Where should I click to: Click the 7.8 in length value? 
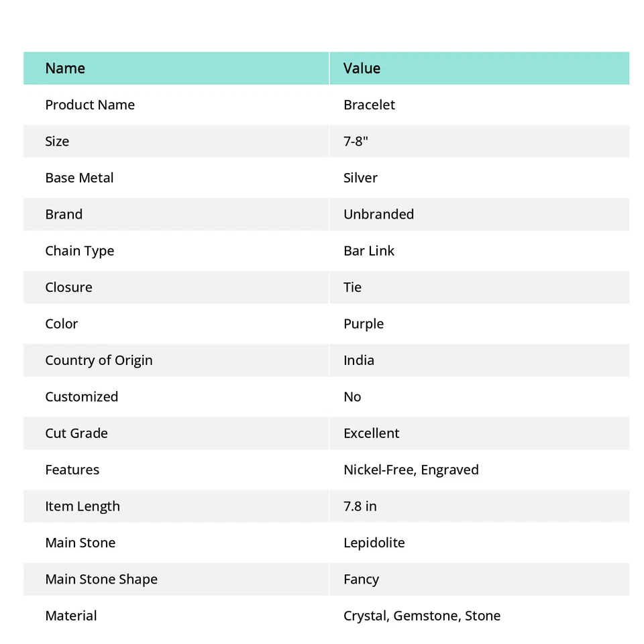click(360, 506)
